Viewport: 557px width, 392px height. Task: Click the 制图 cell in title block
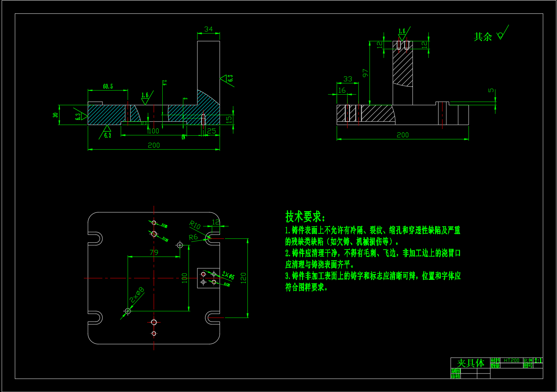pyautogui.click(x=456, y=371)
